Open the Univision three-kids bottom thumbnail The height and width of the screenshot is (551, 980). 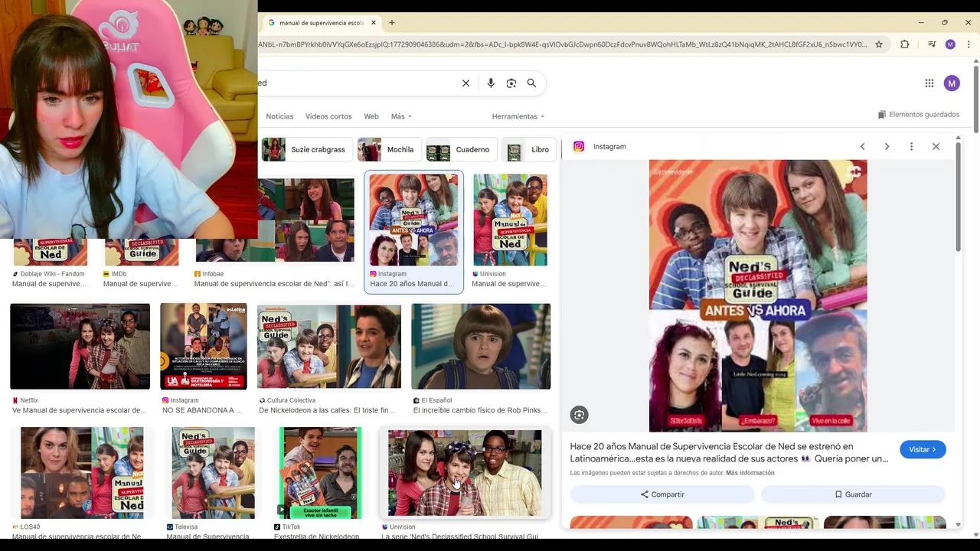(x=465, y=473)
